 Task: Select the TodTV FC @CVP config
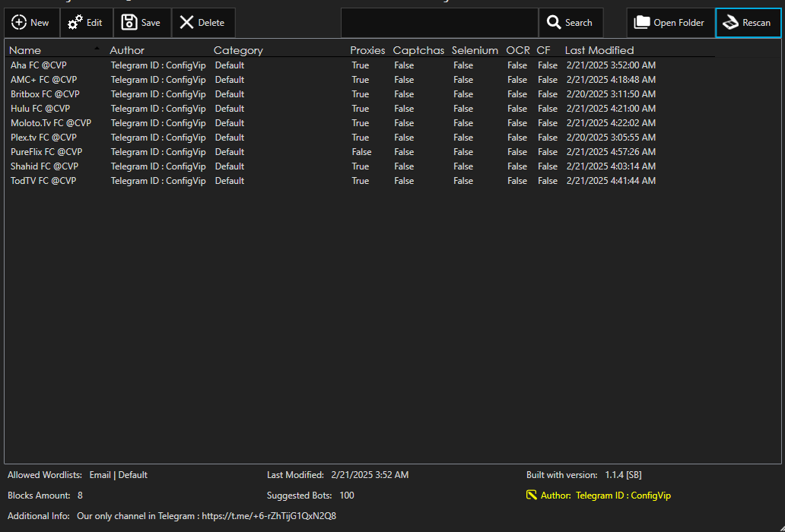[x=43, y=181]
